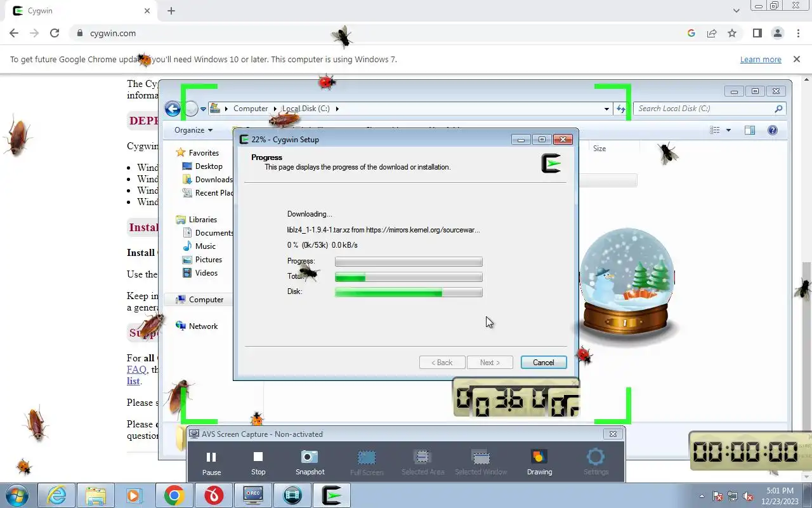This screenshot has width=812, height=508.
Task: Click Local Disk (C:) in address bar
Action: point(306,109)
